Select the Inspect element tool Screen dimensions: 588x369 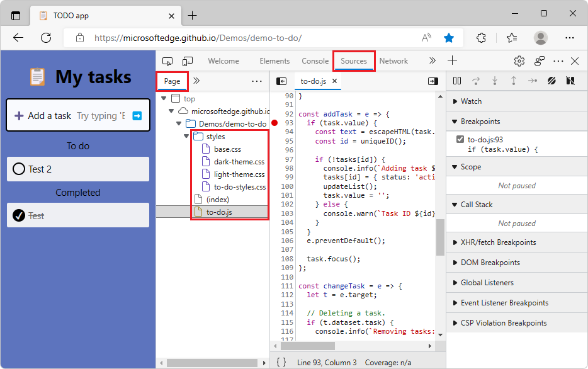pos(166,60)
